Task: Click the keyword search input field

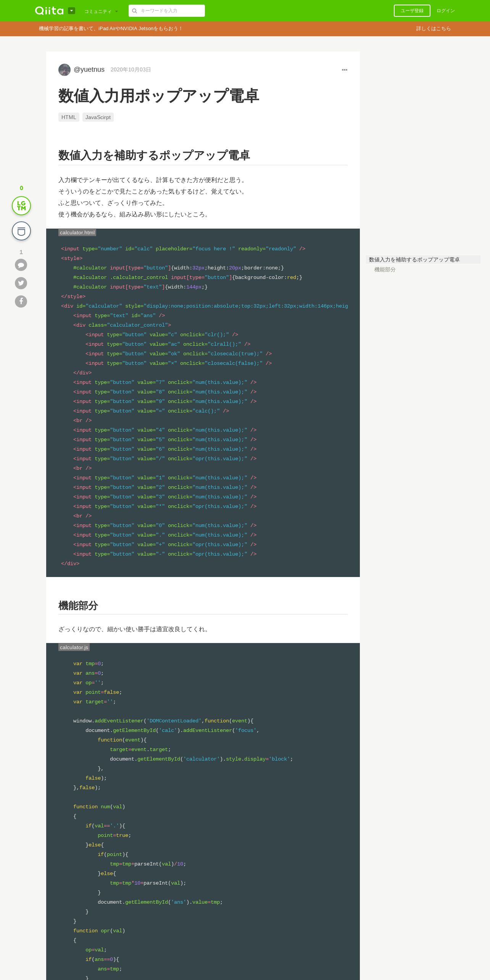Action: coord(167,11)
